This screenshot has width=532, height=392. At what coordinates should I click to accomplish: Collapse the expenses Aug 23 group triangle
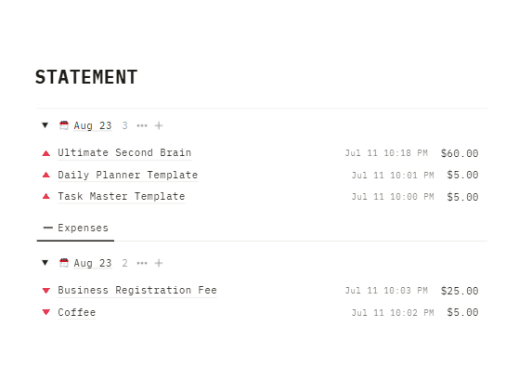45,263
